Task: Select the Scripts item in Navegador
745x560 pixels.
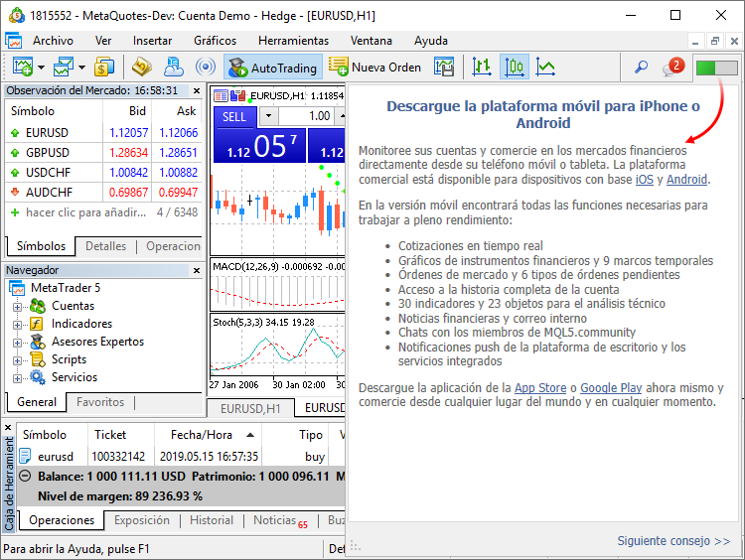Action: [69, 359]
